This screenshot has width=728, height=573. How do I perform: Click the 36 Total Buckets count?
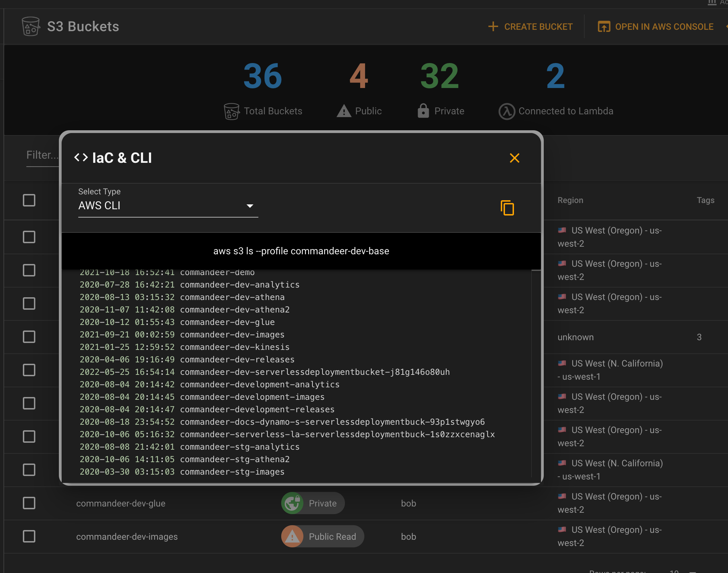pyautogui.click(x=263, y=76)
